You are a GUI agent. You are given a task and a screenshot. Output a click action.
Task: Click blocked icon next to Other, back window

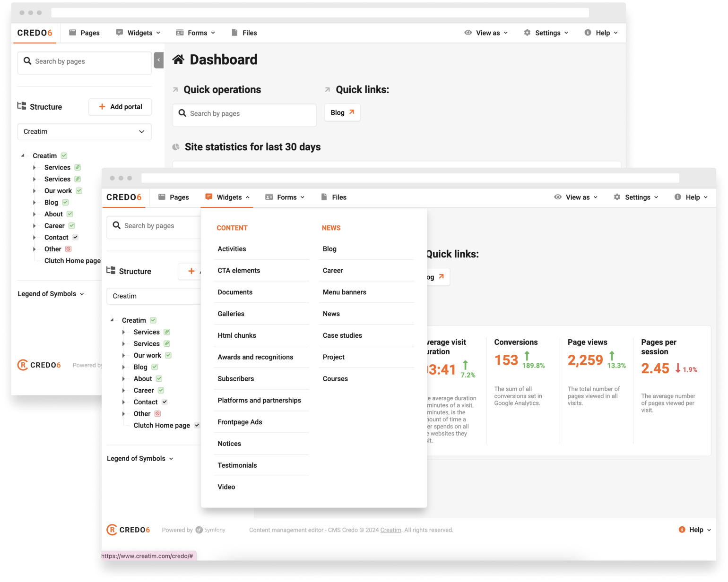point(68,248)
